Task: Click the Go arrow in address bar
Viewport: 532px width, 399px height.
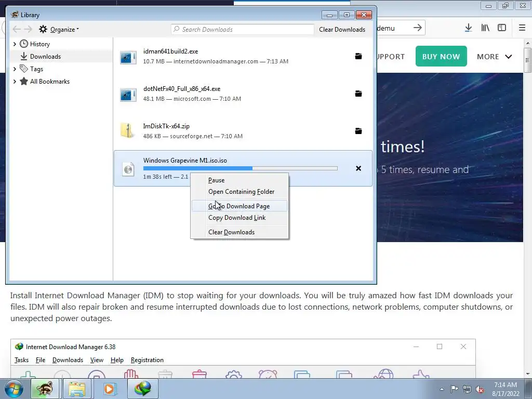Action: pos(418,28)
